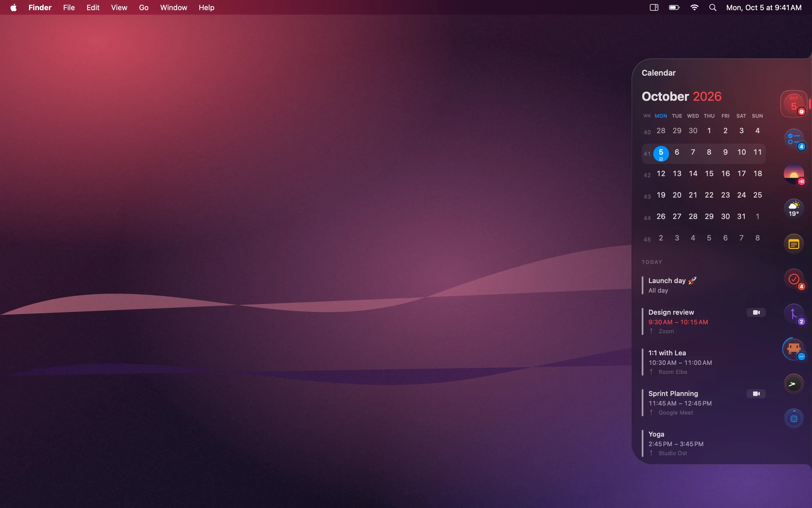
Task: Click the Wi-Fi status icon
Action: (694, 7)
